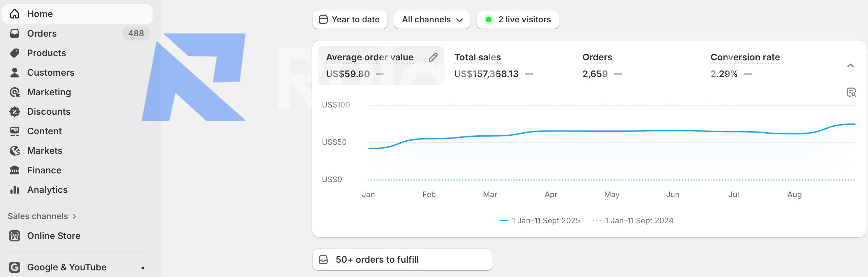Expand the Sales channels section
Viewport: 868px width, 277px height.
coord(42,216)
